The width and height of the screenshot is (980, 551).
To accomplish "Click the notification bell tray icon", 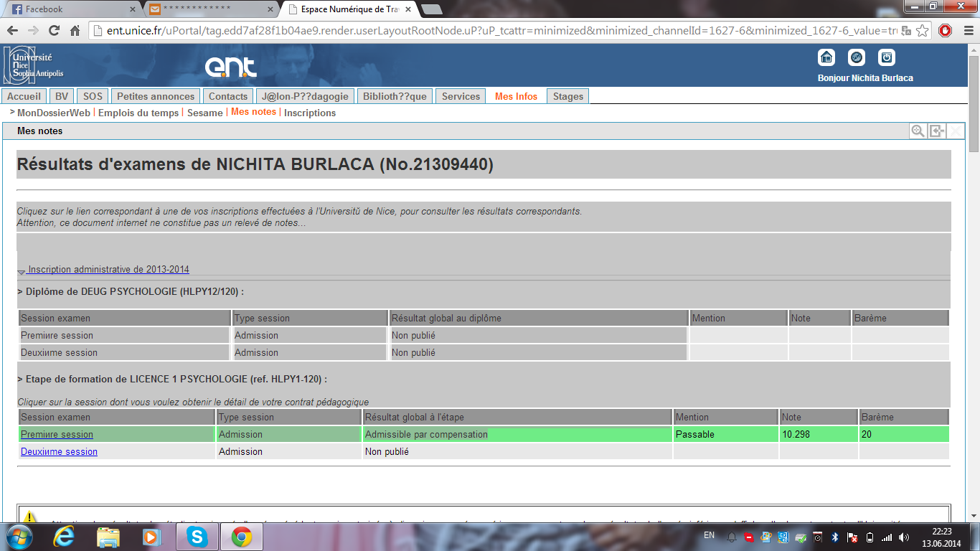I will pos(732,537).
